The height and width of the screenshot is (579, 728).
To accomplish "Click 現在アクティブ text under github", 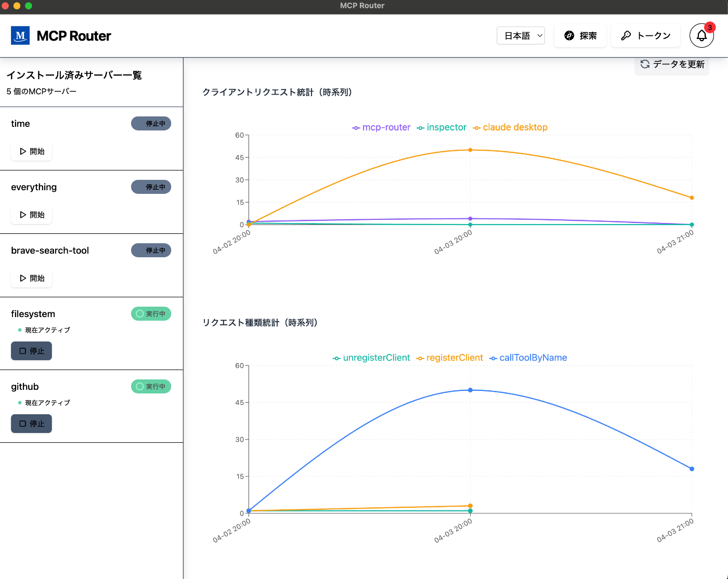I will (47, 403).
